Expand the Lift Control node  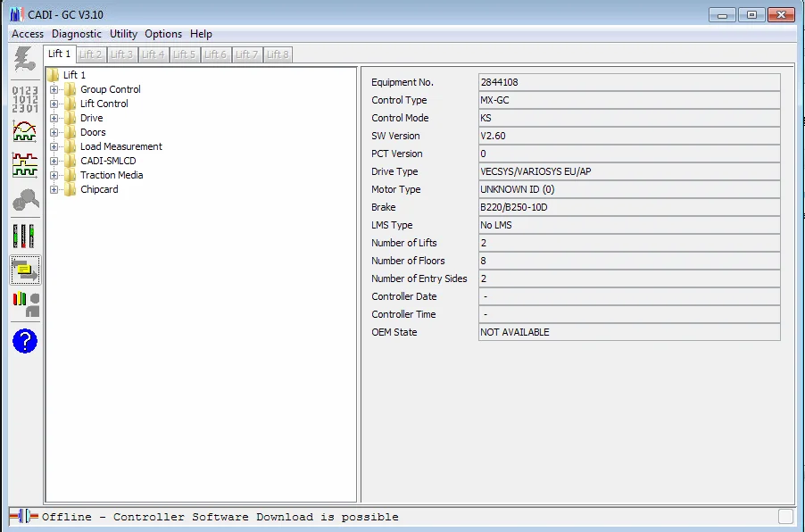(x=54, y=104)
